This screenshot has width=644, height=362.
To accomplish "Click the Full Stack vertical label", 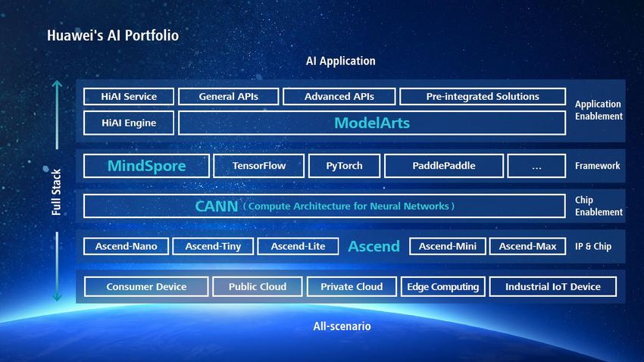I will 56,192.
